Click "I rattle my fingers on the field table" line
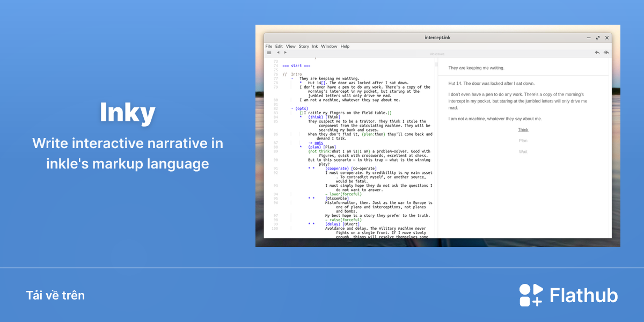The image size is (644, 322). [x=346, y=113]
